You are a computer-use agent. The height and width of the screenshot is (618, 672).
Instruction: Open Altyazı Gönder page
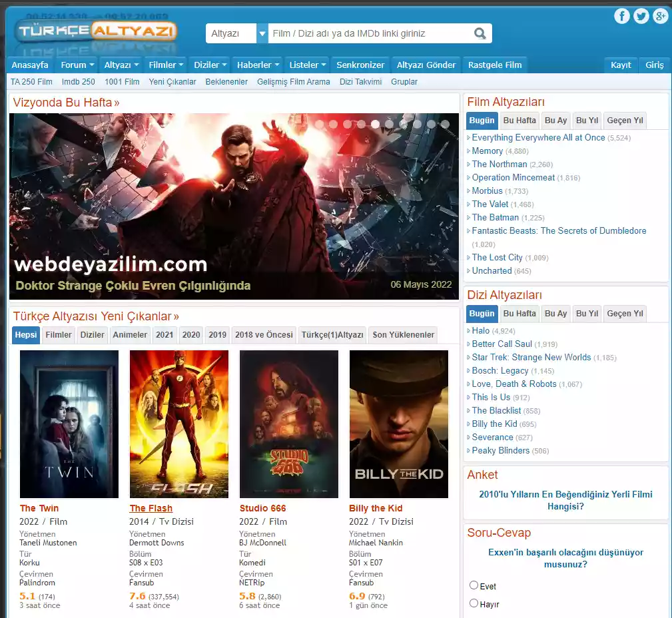(426, 65)
